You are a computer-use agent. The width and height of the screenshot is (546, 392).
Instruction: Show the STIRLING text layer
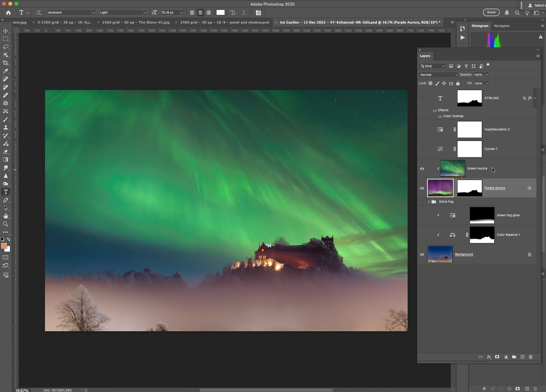click(422, 98)
